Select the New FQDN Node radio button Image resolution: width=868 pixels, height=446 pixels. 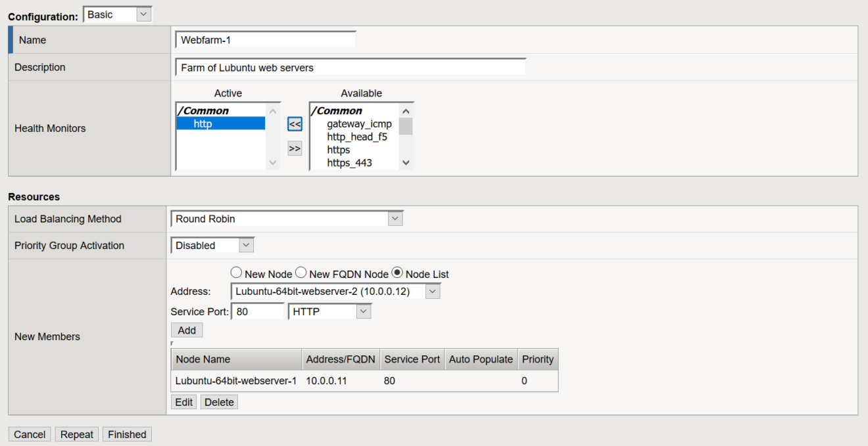[301, 273]
